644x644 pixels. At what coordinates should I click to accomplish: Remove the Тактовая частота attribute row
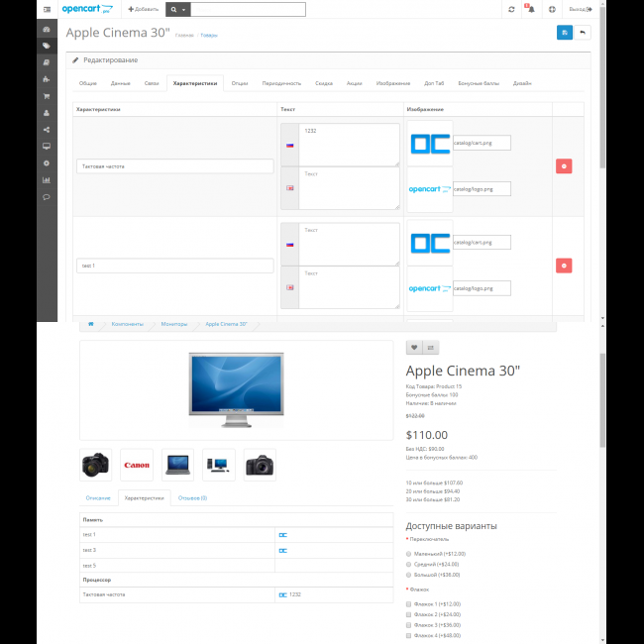tap(564, 166)
